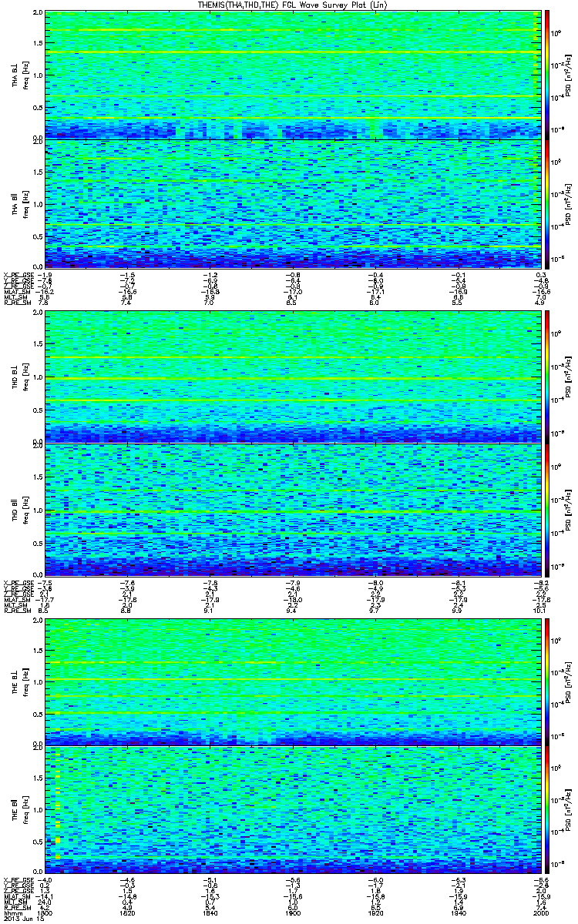This screenshot has height=924, width=578.
Task: Click the THA B-perpendicular spectrogram panel
Action: (294, 75)
